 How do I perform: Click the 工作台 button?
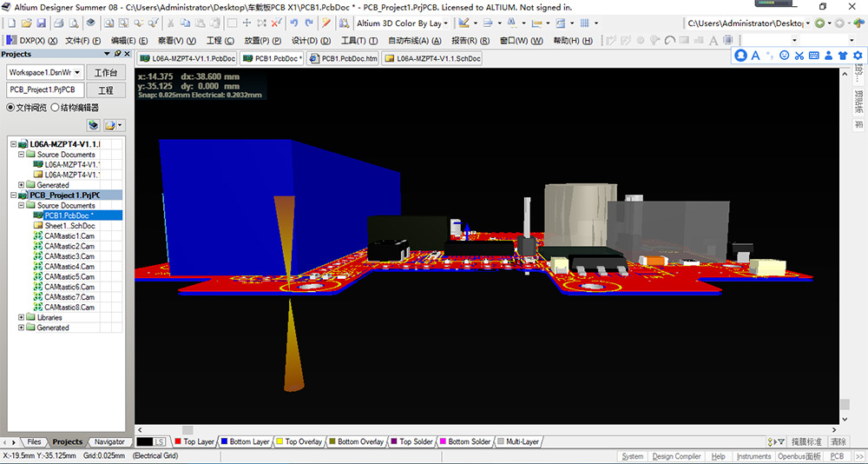point(106,73)
